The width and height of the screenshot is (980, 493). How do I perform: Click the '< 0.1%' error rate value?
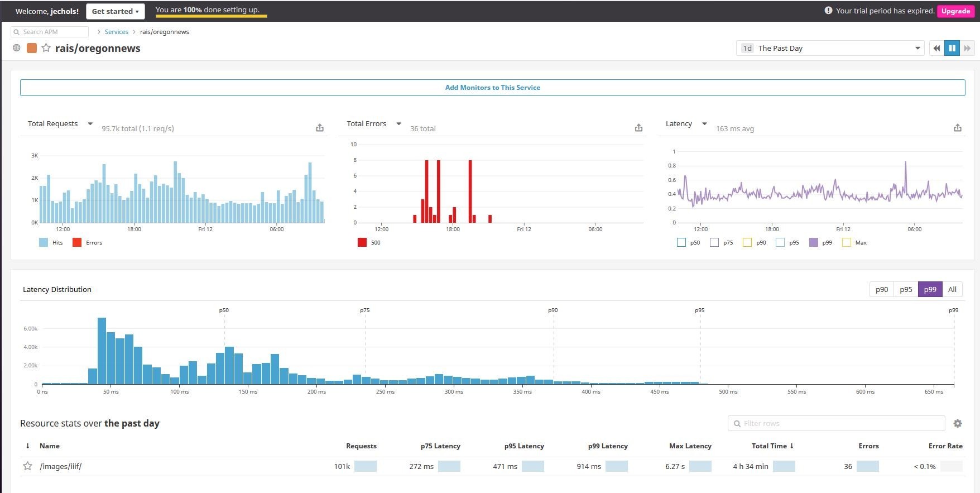point(925,466)
